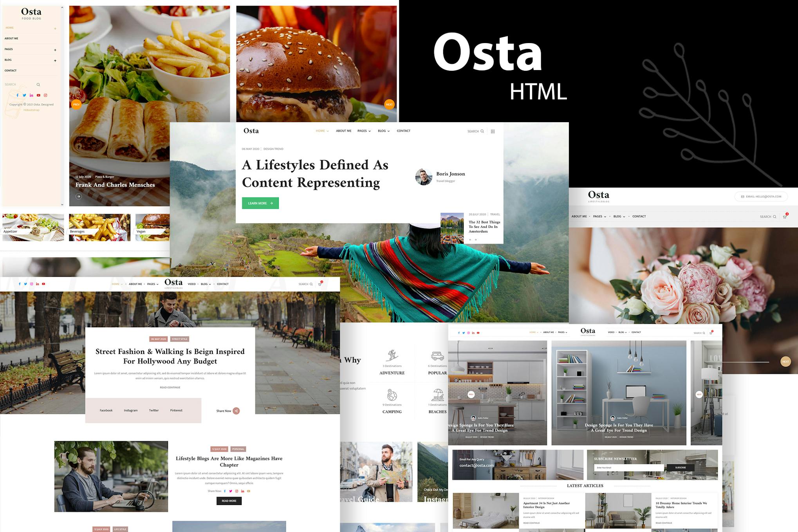Click the black READ MORE button
The height and width of the screenshot is (532, 798).
point(229,501)
